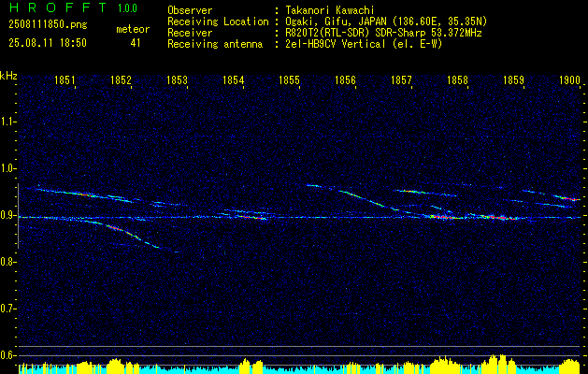Image resolution: width=588 pixels, height=374 pixels.
Task: Click the 1857 time marker
Action: (401, 79)
